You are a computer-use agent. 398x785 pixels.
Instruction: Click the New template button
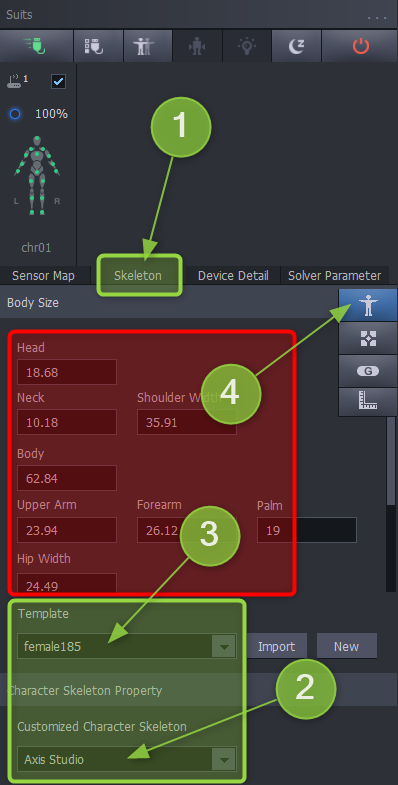[346, 646]
